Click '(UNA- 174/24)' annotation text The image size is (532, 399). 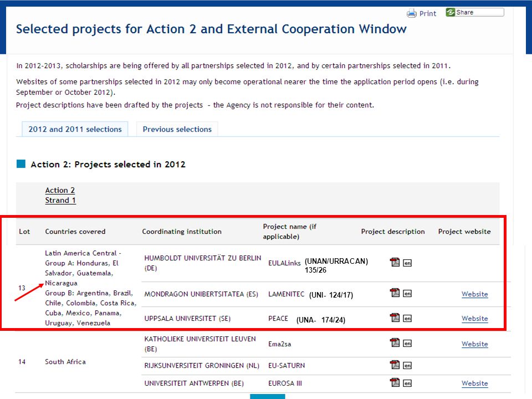click(x=321, y=320)
